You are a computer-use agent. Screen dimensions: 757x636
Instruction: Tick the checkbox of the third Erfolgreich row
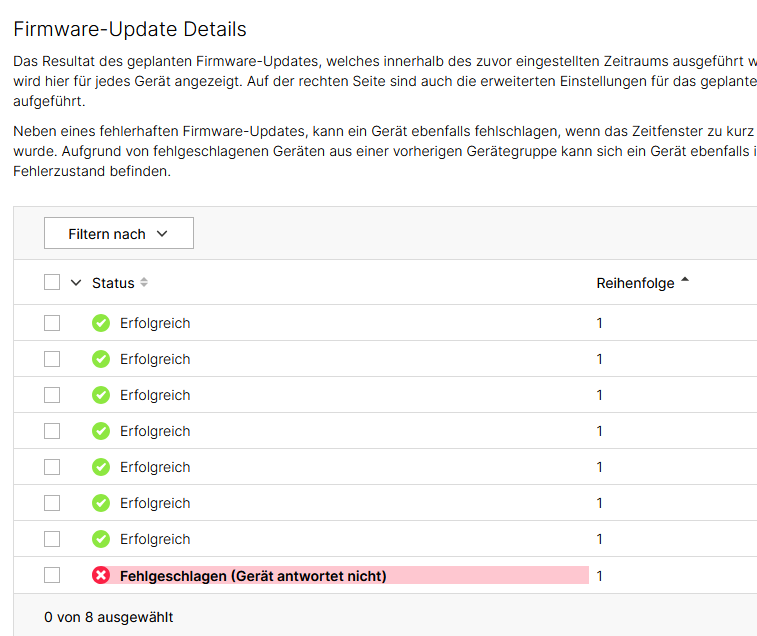click(52, 395)
